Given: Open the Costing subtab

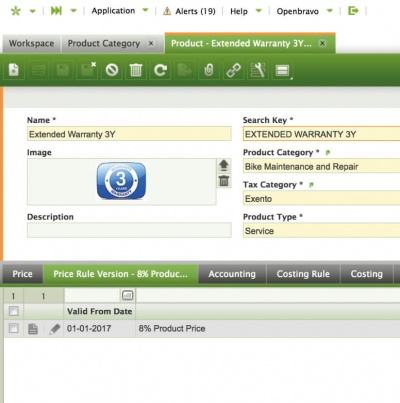Looking at the screenshot, I should point(366,274).
